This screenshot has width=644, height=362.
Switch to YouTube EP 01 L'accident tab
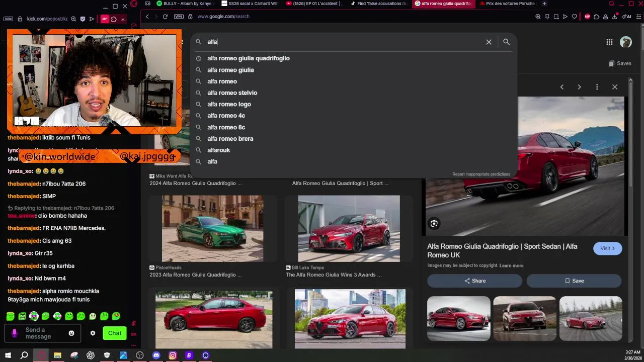click(x=314, y=4)
